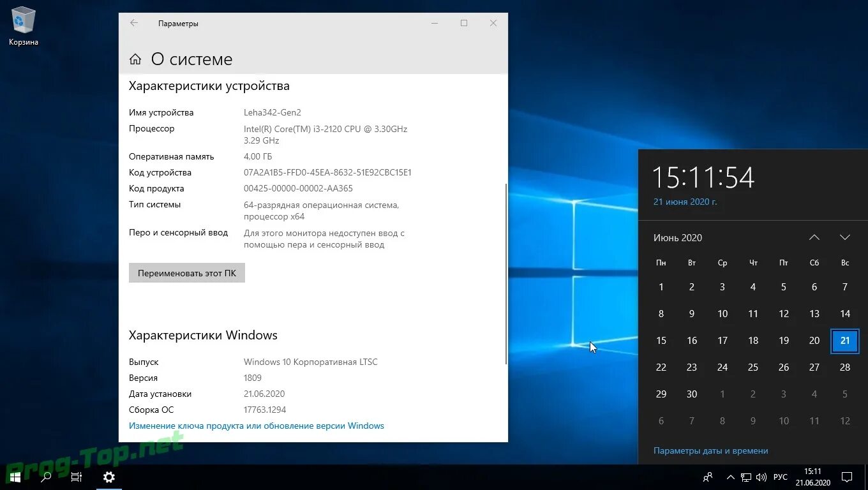Select June 30 in the calendar
868x490 pixels.
[692, 394]
